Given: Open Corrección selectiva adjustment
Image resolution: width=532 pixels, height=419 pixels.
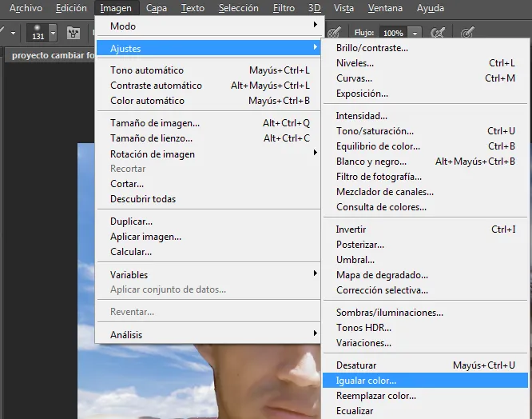Looking at the screenshot, I should tap(426, 290).
